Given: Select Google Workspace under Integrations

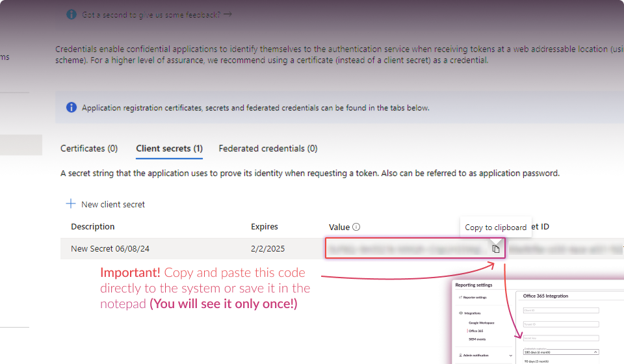Looking at the screenshot, I should (x=483, y=322).
